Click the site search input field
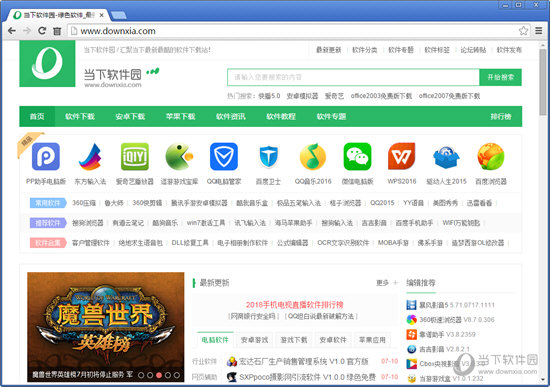Image resolution: width=550 pixels, height=387 pixels. coord(353,77)
